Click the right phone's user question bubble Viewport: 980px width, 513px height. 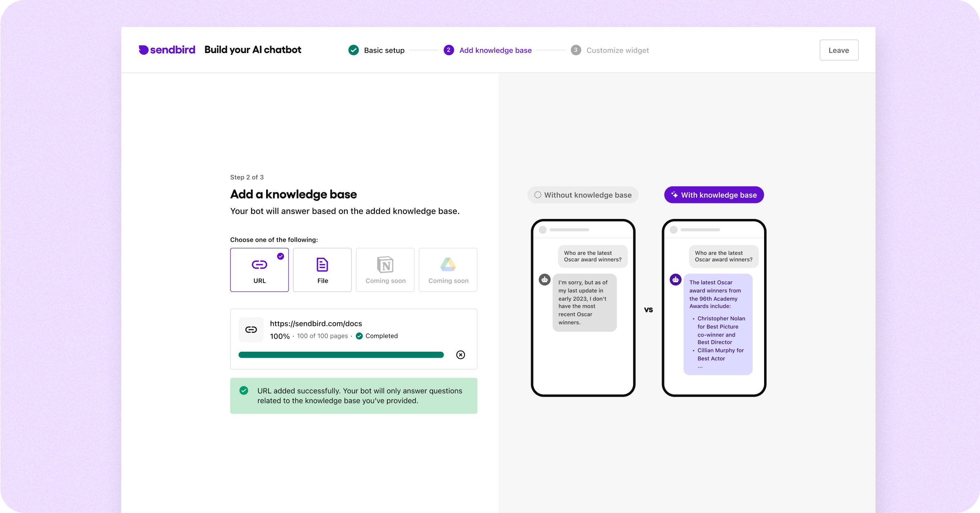point(724,256)
